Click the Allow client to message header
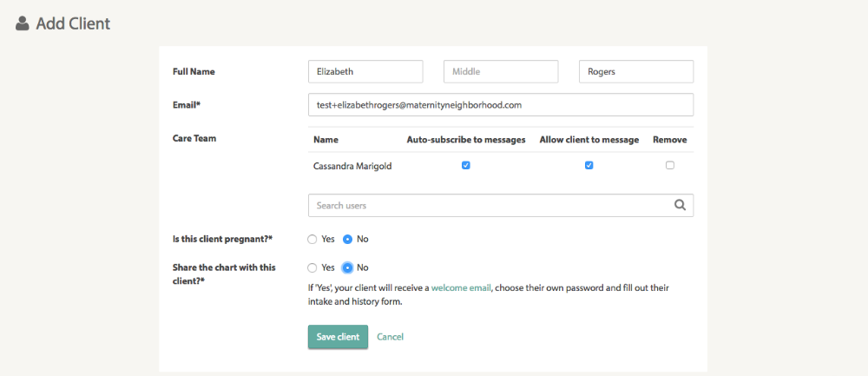The width and height of the screenshot is (868, 376). 589,140
